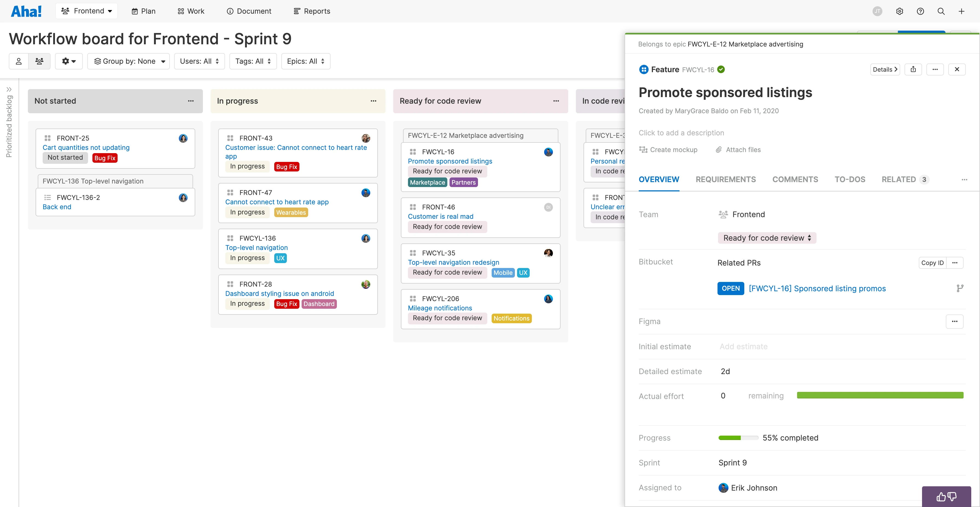Image resolution: width=980 pixels, height=507 pixels.
Task: Click the Attach files paperclip icon
Action: click(719, 150)
